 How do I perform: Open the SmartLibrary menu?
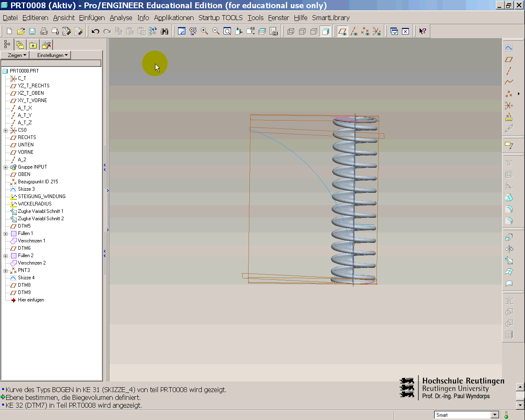[331, 18]
